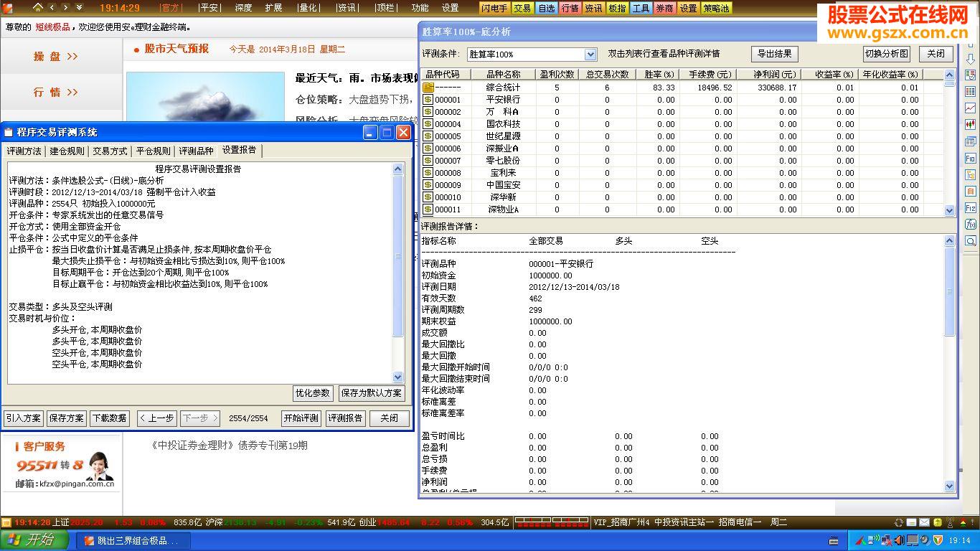Switch to the 评测方法 tab
This screenshot has width=980, height=551.
(x=24, y=151)
